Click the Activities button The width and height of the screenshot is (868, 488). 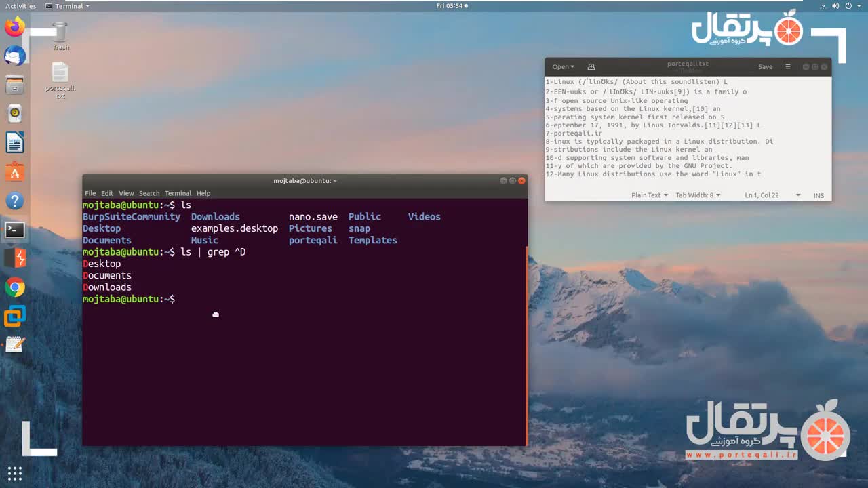click(20, 6)
